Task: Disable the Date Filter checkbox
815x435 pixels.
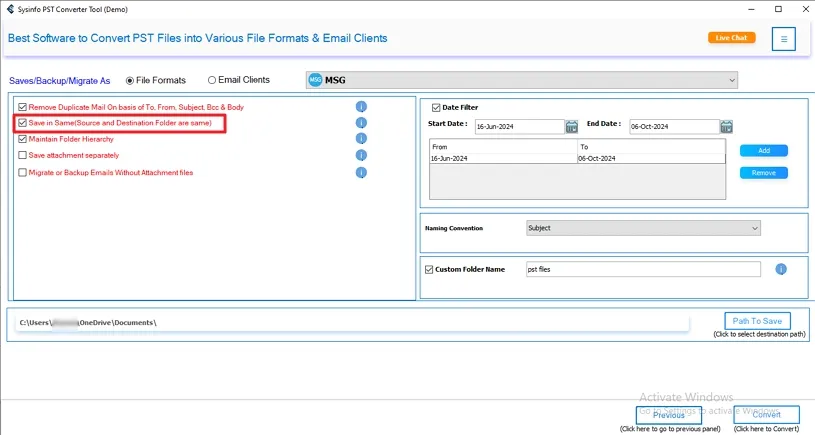Action: click(x=436, y=107)
